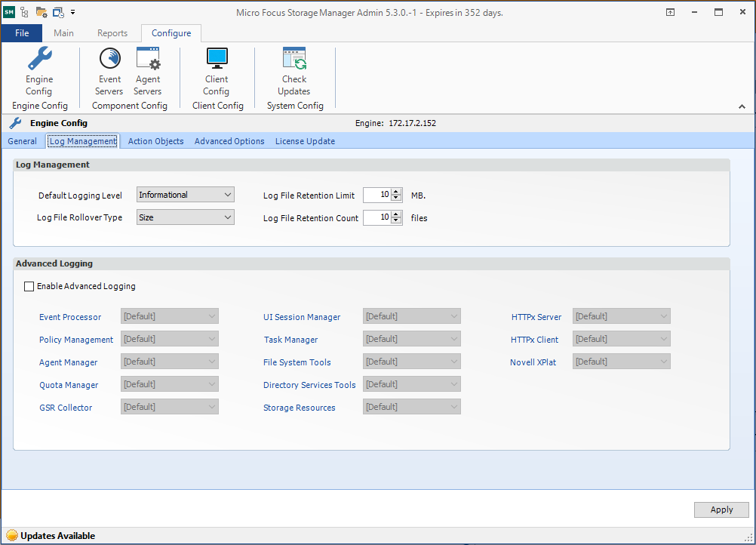This screenshot has height=545, width=756.
Task: Enable Advanced Logging checkbox
Action: tap(29, 287)
